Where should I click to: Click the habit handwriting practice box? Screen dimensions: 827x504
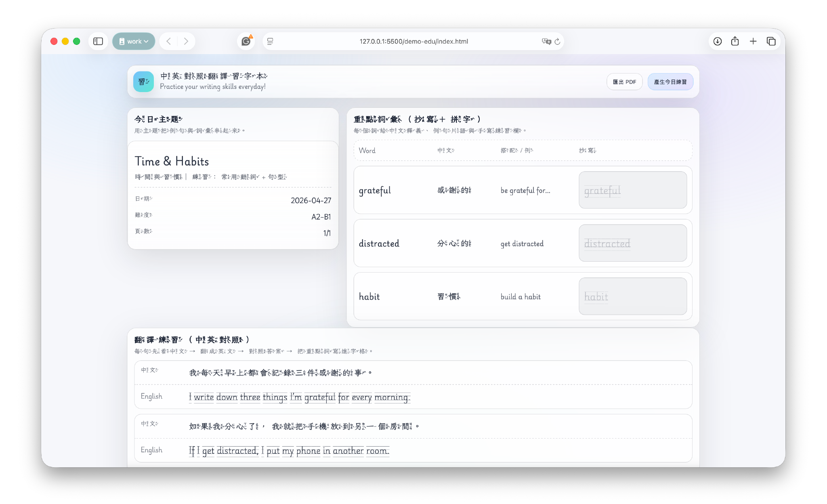[x=632, y=296]
